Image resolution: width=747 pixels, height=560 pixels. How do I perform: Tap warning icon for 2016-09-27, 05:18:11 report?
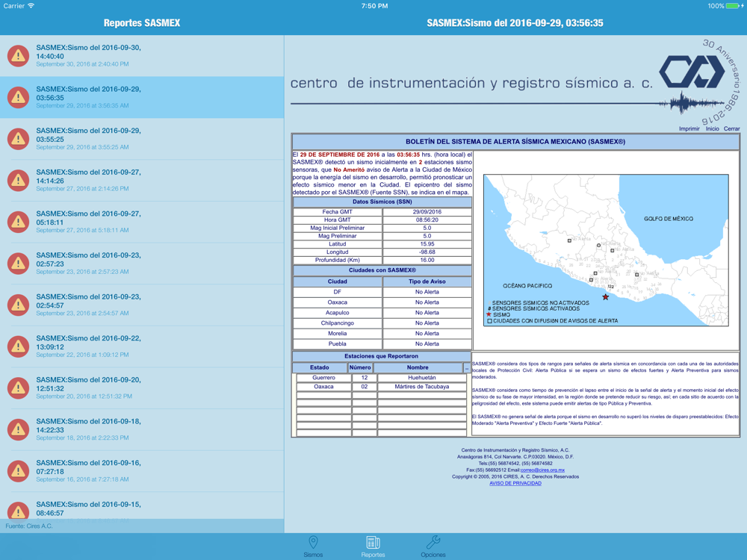click(18, 222)
